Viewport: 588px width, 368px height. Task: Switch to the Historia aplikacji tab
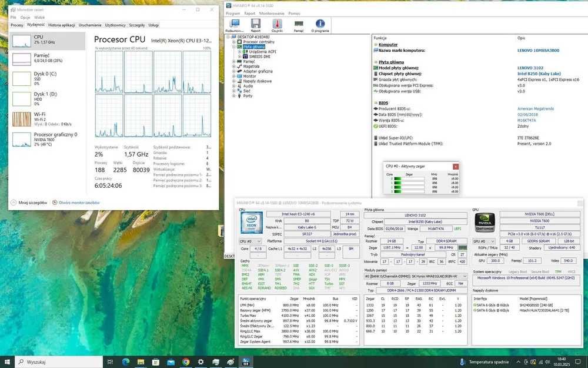(62, 25)
